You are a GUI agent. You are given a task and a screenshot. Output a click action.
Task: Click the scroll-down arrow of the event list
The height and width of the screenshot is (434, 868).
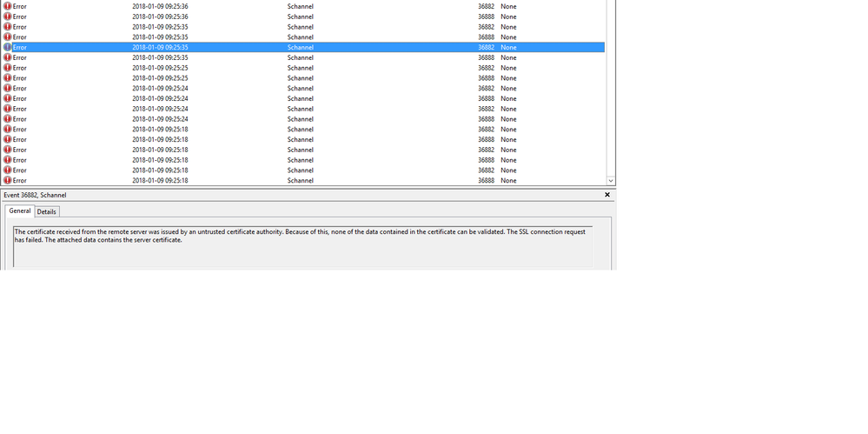(611, 180)
